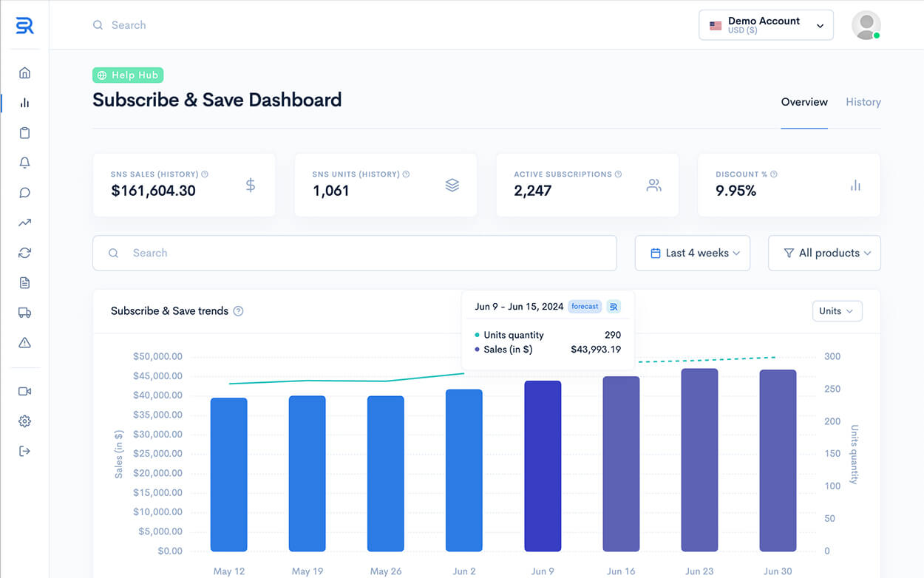Open the document sidebar icon
Image resolution: width=924 pixels, height=578 pixels.
click(24, 282)
